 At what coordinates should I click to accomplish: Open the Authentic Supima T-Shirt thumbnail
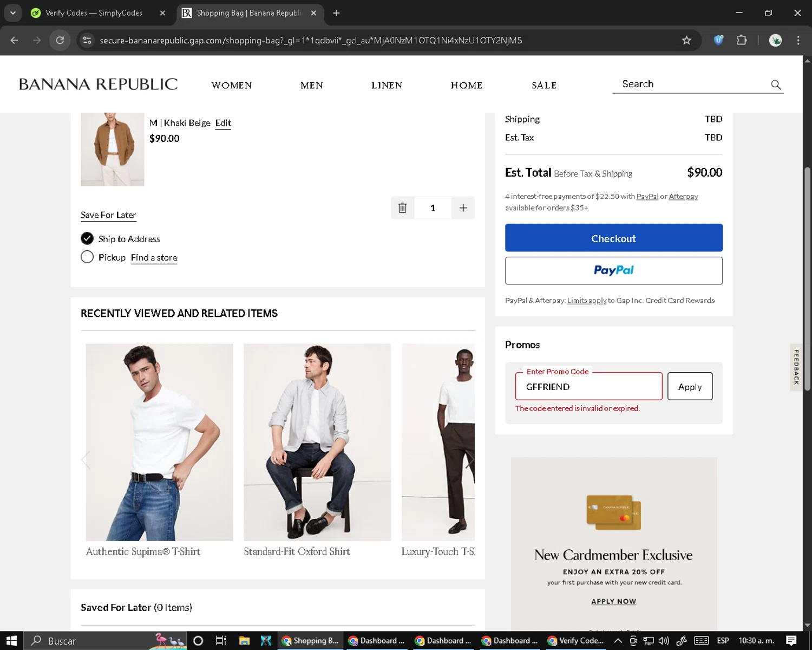[159, 442]
